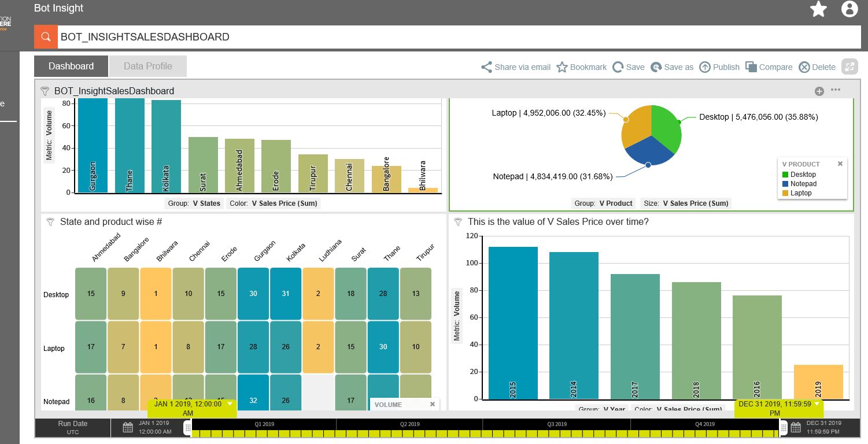The width and height of the screenshot is (868, 444).
Task: Click the fullscreen expand icon near Delete
Action: point(849,66)
